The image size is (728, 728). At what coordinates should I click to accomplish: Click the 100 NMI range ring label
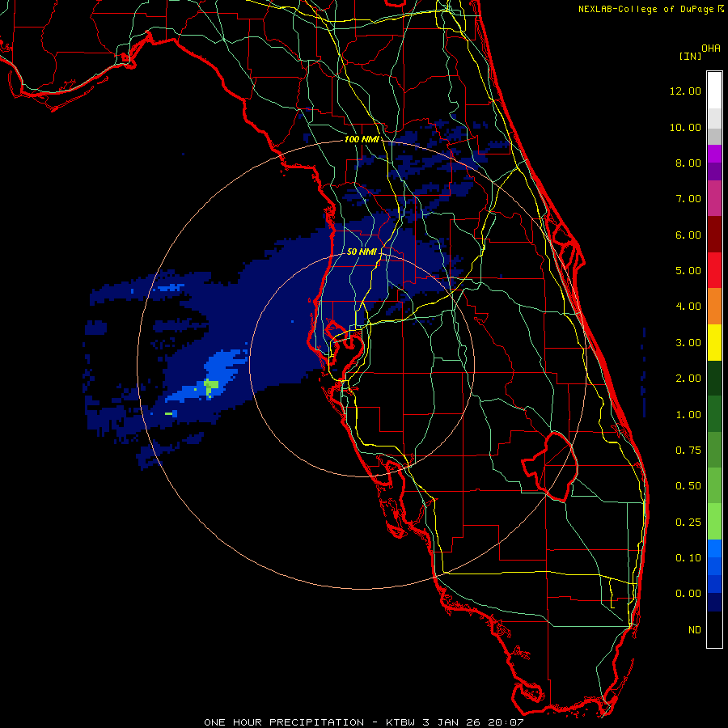pos(362,139)
